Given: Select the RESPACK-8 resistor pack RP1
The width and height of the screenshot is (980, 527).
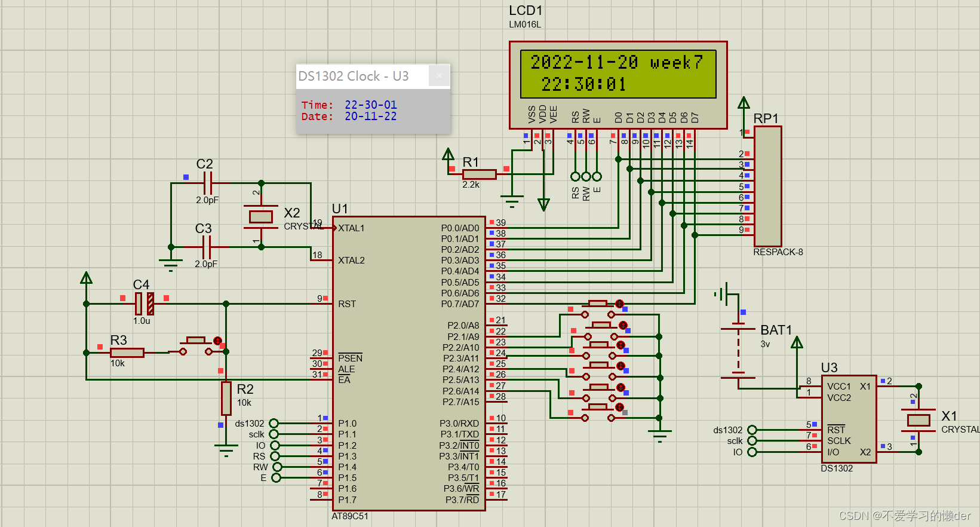Looking at the screenshot, I should click(767, 186).
